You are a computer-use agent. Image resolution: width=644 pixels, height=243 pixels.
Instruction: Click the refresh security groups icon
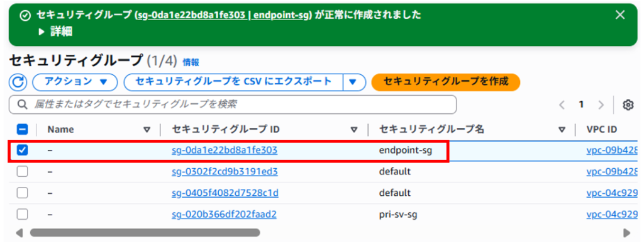(x=18, y=82)
